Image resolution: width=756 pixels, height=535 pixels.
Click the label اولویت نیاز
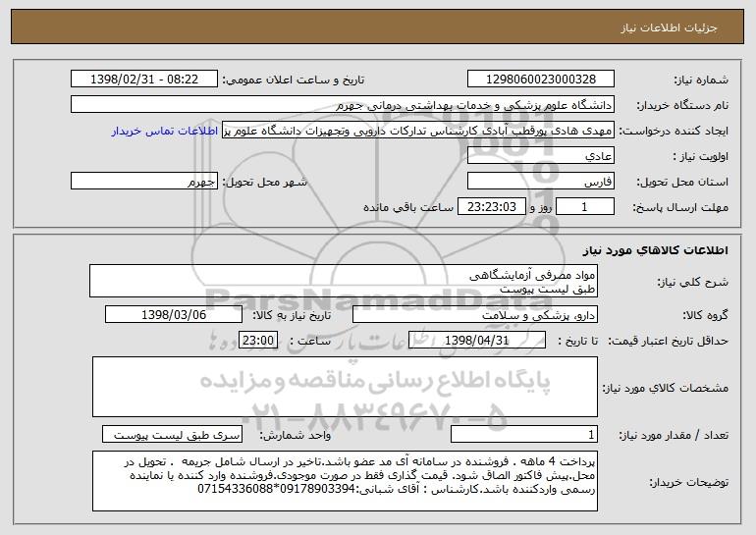(x=701, y=156)
